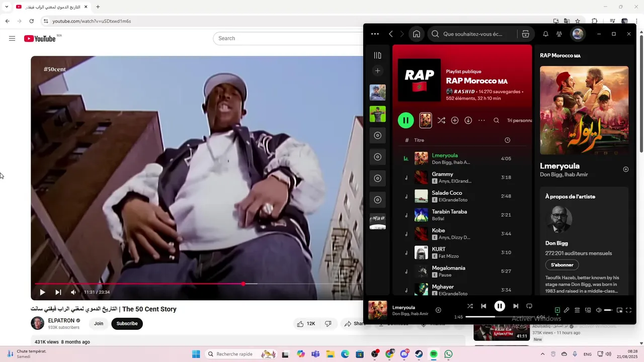Screen dimensions: 644x362
Task: Pause playback in the Spotify bottom bar
Action: (500, 306)
